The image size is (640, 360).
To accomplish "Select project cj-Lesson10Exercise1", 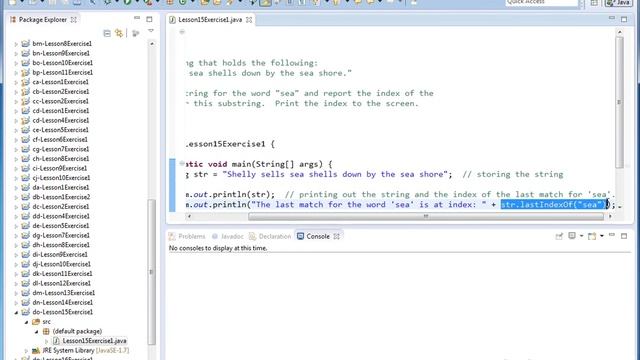I will pyautogui.click(x=61, y=178).
